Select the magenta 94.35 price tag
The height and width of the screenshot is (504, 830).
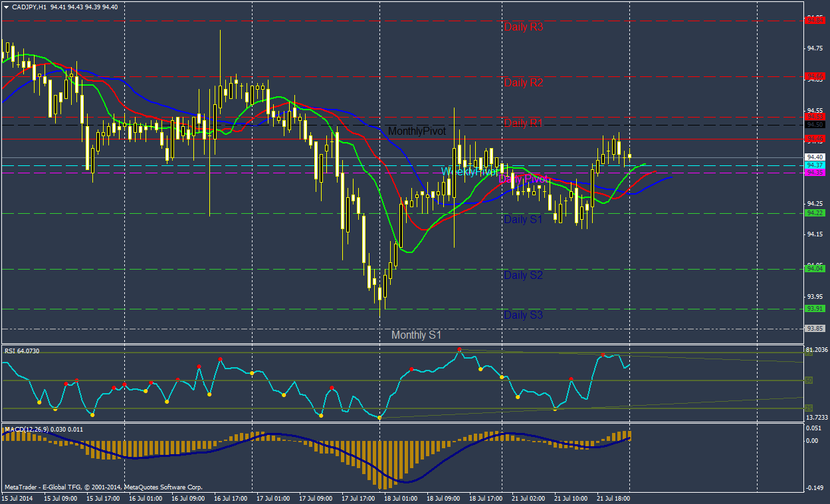(815, 173)
